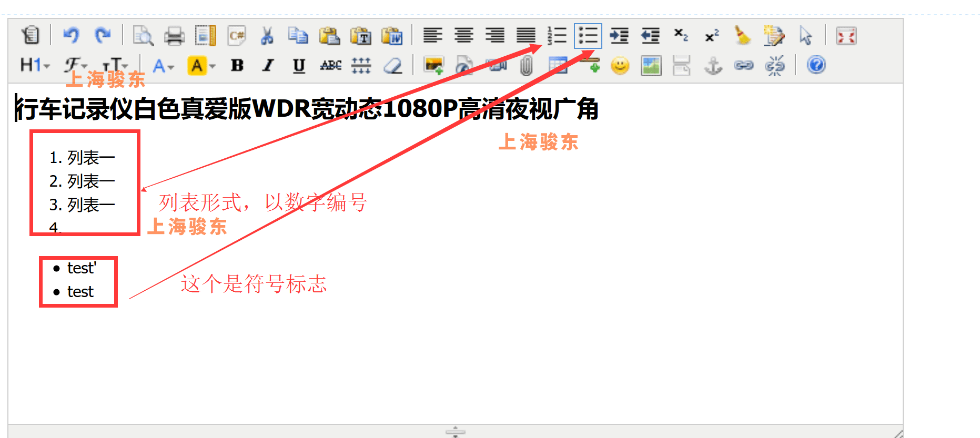Paste using the clipboard paste icon
The height and width of the screenshot is (438, 980).
pos(329,36)
